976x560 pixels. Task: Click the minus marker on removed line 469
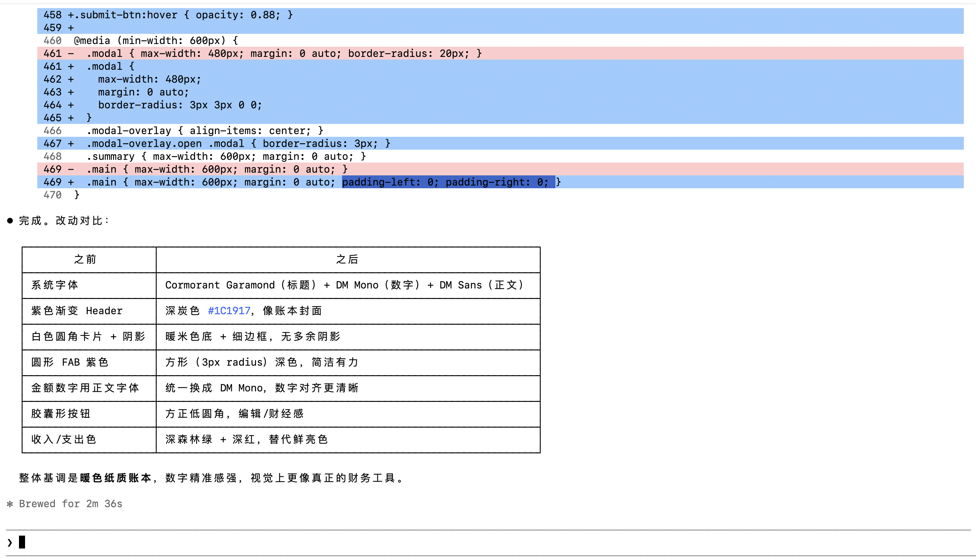[71, 169]
